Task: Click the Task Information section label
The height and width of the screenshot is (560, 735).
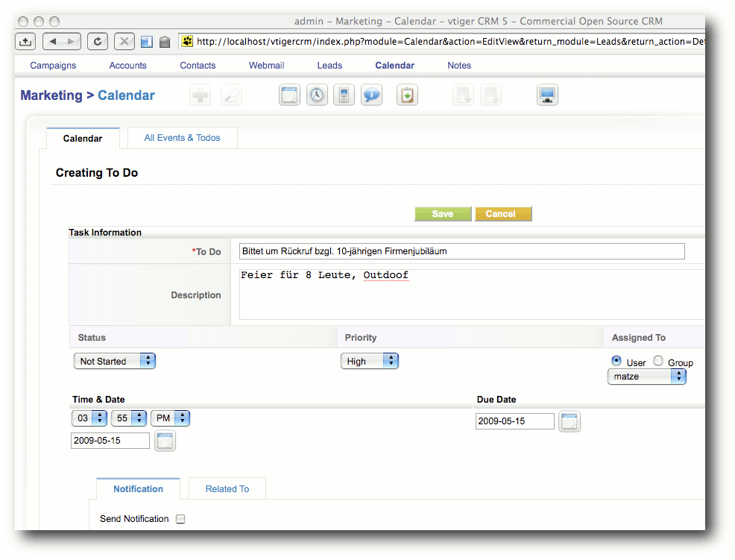Action: [105, 233]
